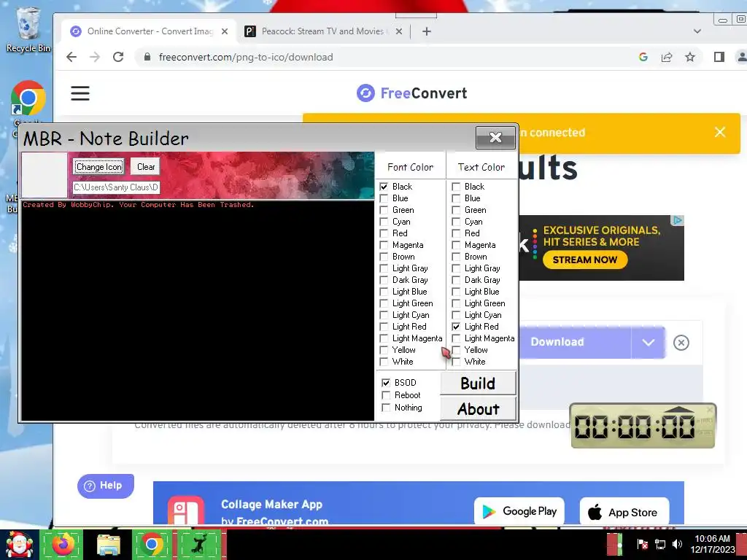The width and height of the screenshot is (747, 560).
Task: Click the Clear button
Action: [x=145, y=167]
